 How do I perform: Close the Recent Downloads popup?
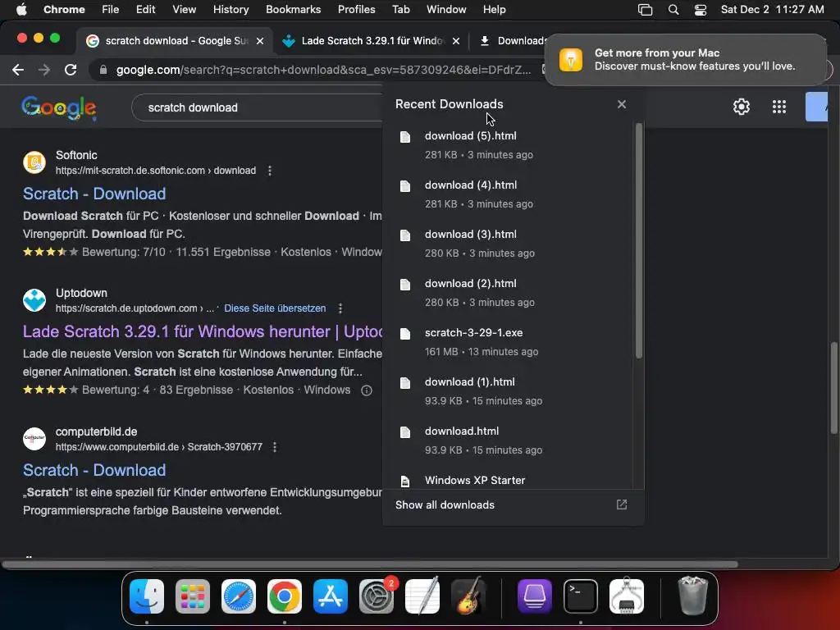622,104
